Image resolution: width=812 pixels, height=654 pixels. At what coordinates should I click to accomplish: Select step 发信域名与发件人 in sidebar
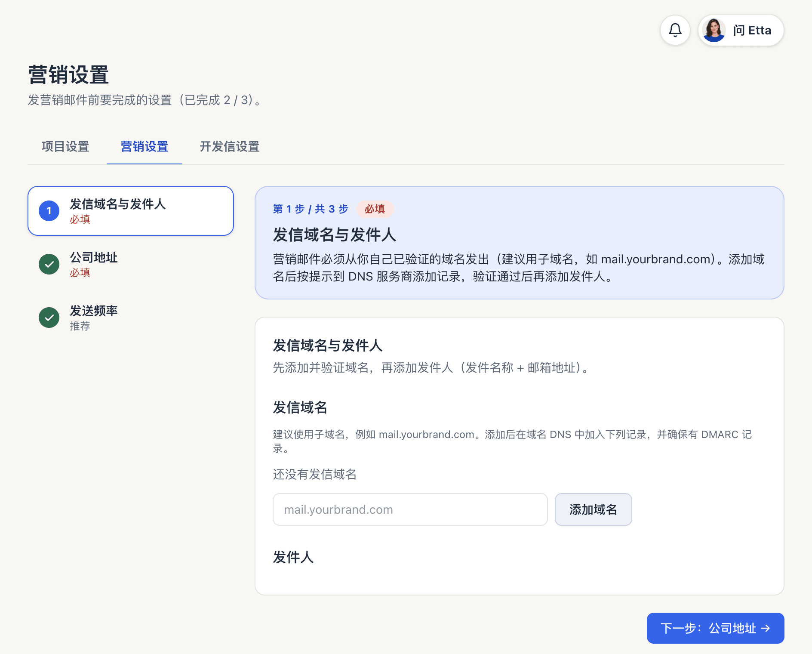(x=131, y=211)
